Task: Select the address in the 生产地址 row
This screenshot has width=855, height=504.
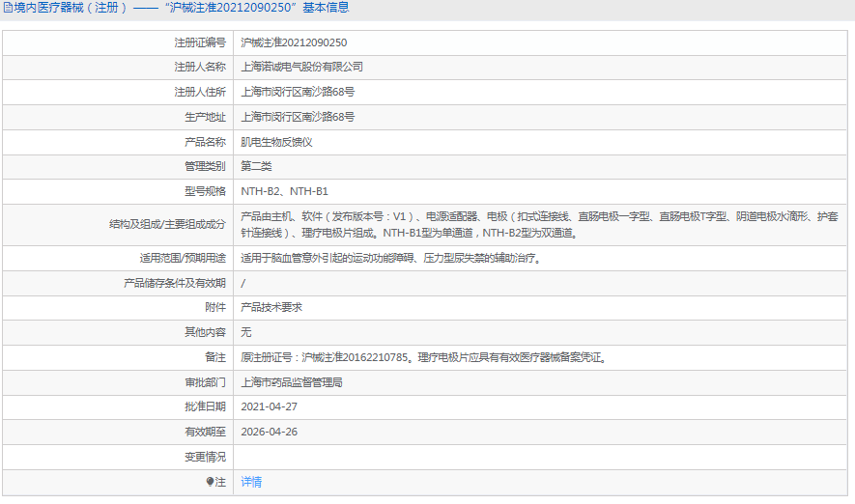Action: point(298,117)
